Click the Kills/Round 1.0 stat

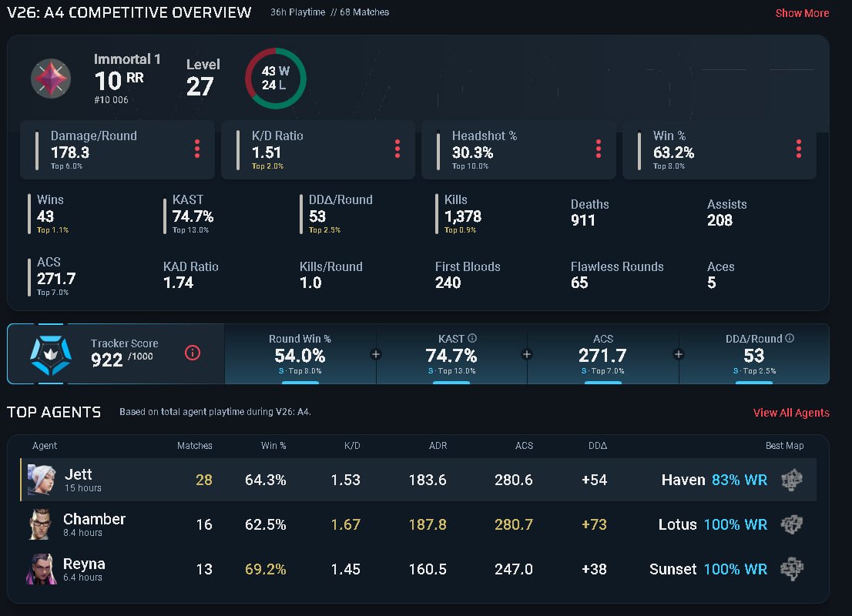[331, 275]
